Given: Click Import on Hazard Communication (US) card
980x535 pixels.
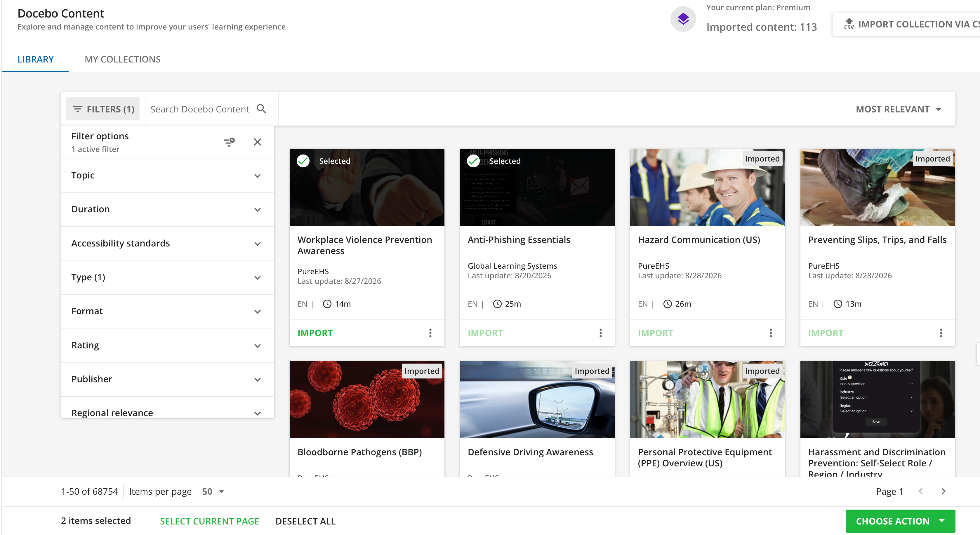Looking at the screenshot, I should [655, 333].
